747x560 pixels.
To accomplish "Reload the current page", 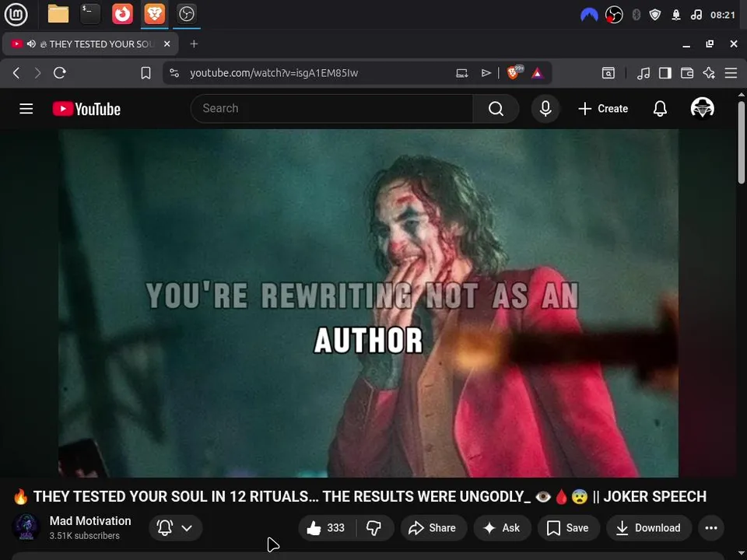I will (60, 73).
